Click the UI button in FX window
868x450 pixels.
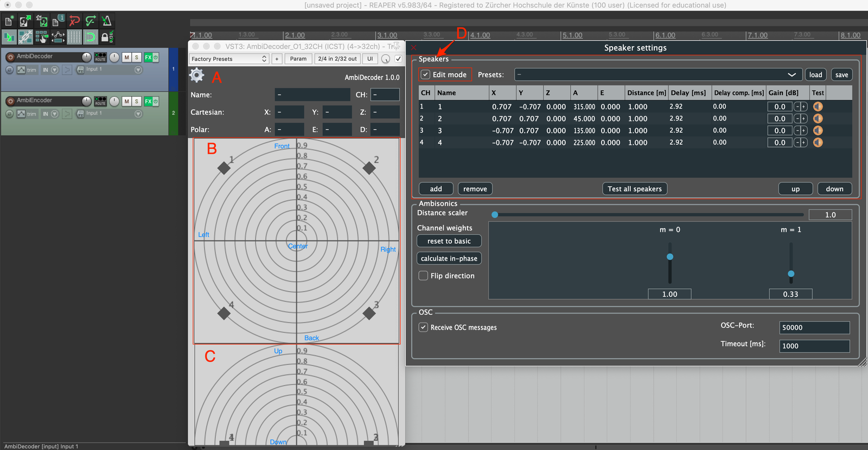click(x=370, y=59)
